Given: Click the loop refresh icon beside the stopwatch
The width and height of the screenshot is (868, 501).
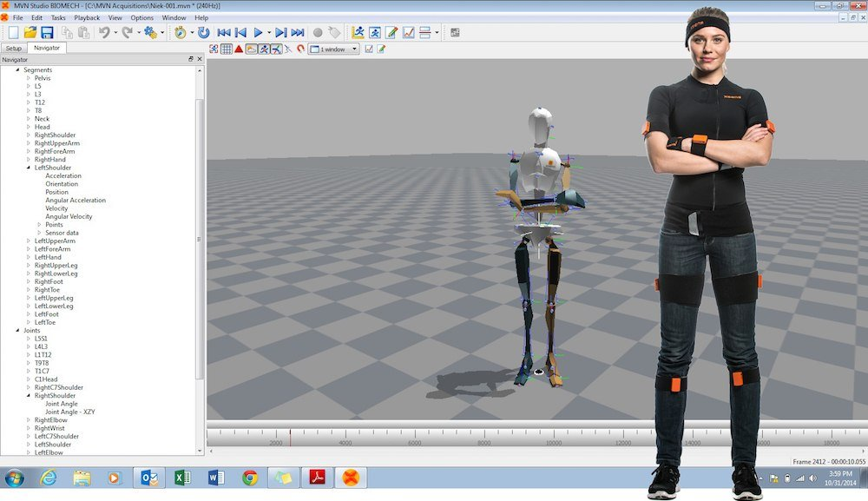Looking at the screenshot, I should coord(203,32).
